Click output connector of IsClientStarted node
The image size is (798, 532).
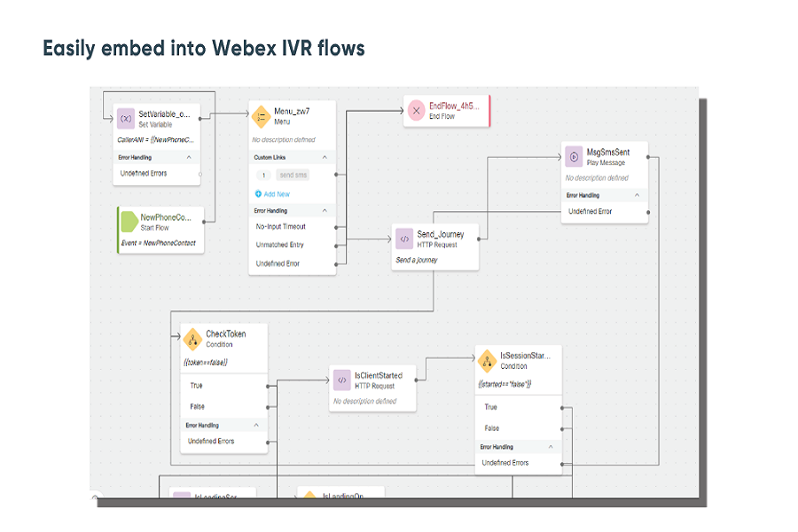click(x=417, y=380)
